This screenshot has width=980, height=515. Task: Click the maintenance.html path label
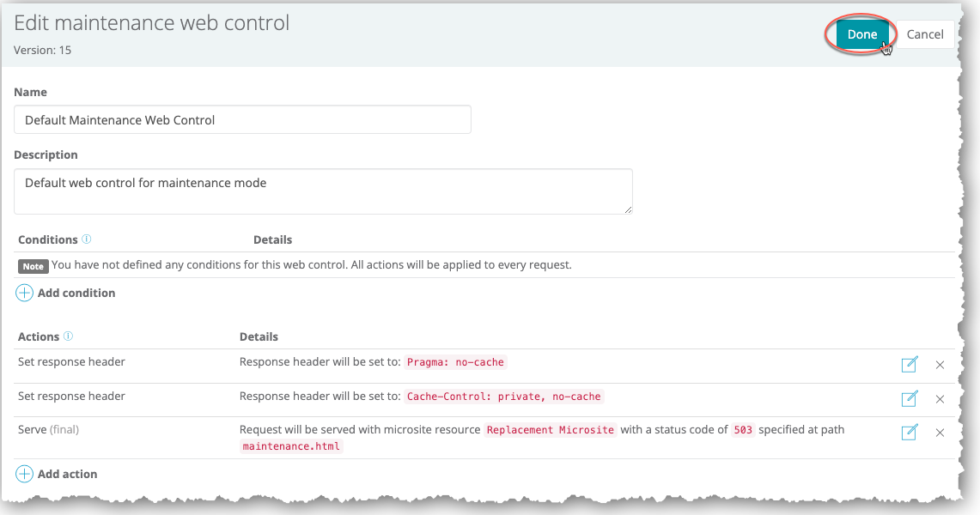click(x=291, y=446)
